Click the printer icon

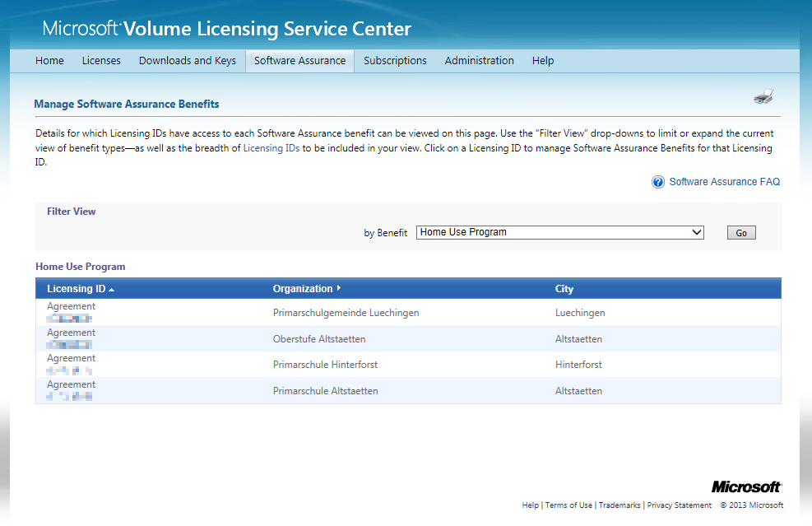click(763, 98)
